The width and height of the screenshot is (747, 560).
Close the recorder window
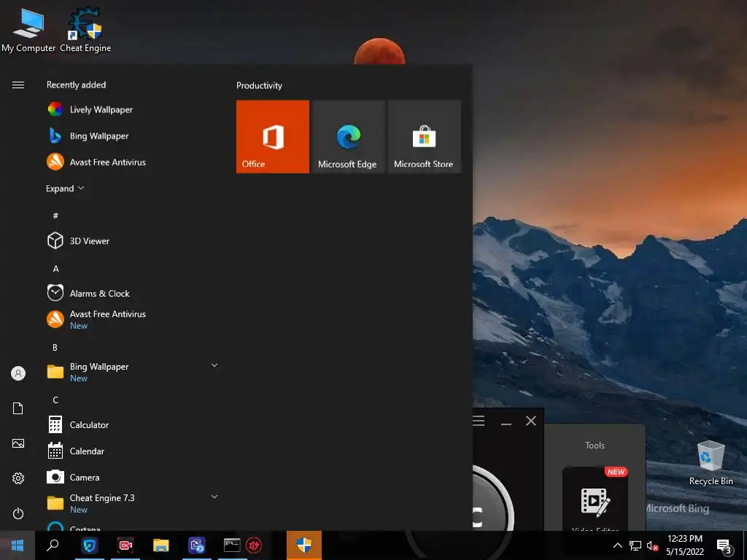click(x=531, y=421)
